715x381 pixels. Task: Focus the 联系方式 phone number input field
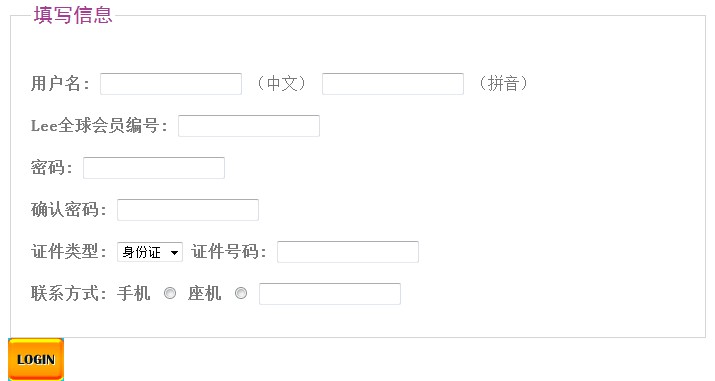click(x=330, y=293)
